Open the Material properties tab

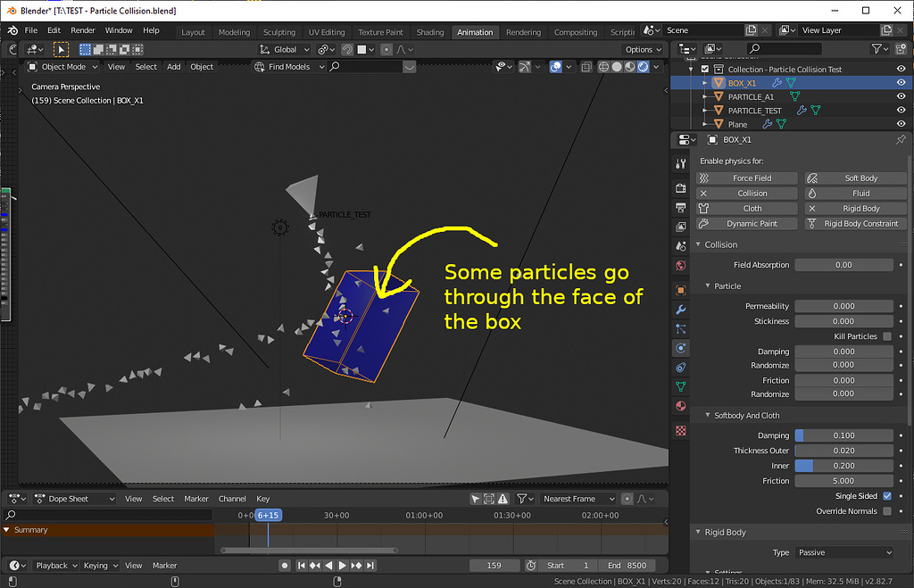(680, 406)
